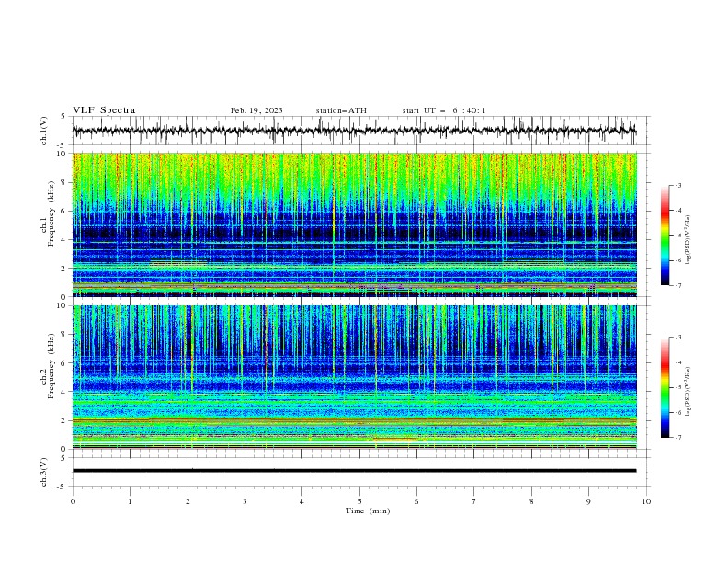Viewport: 728px width, 563px height.
Task: Click the "5" tick on ch.1(V) axis
Action: pyautogui.click(x=63, y=117)
